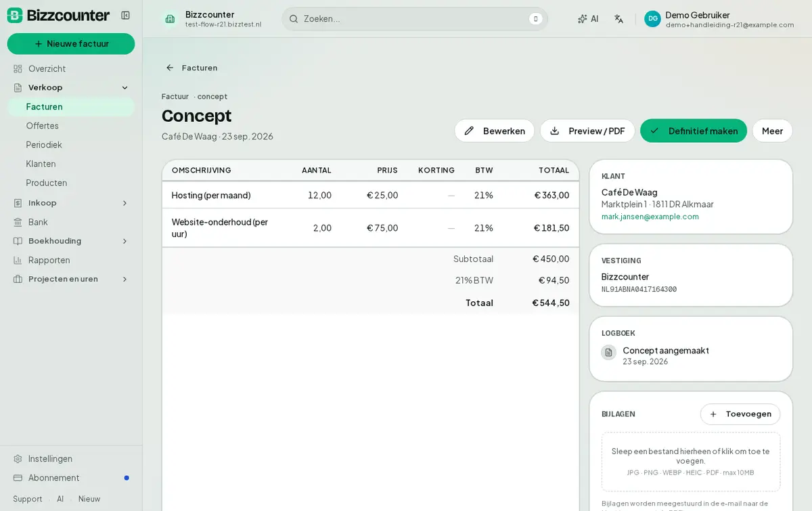Click the Website-onderhoud (per uur) row description
Screen dimensions: 812x511
click(220, 228)
